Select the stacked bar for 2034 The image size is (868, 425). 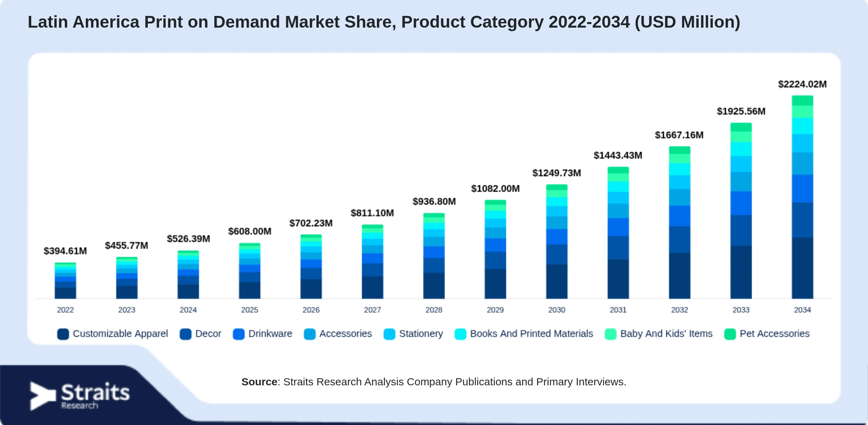coord(802,197)
